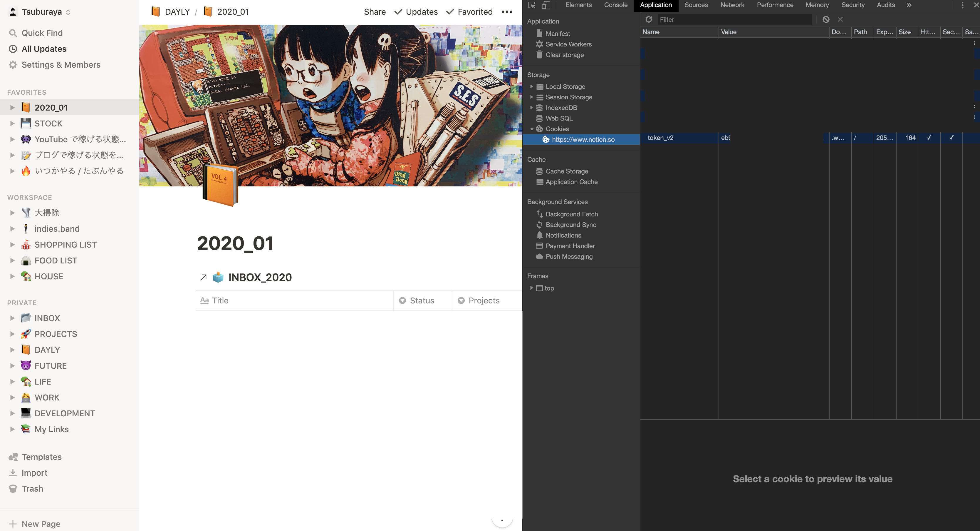Switch to the Performance tab

[775, 5]
